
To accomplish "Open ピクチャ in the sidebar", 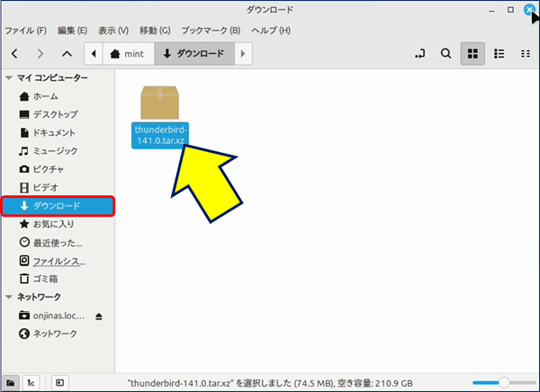I will [58, 169].
